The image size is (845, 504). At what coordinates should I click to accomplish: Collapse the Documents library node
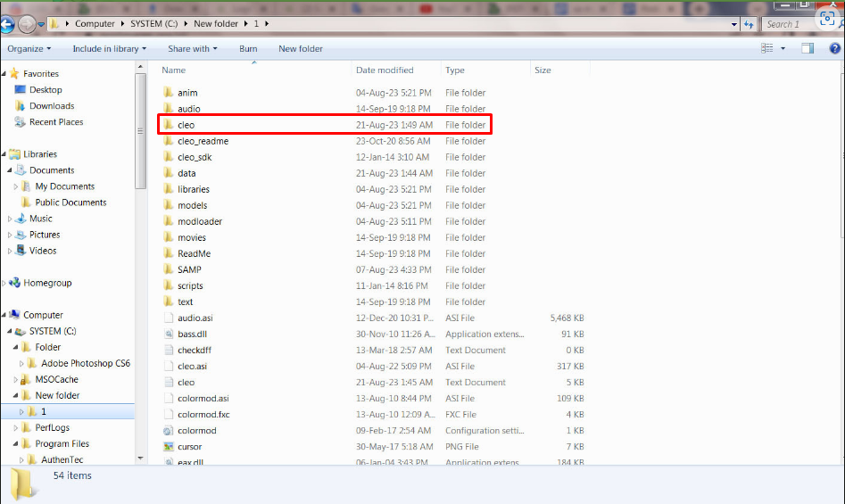coord(10,170)
